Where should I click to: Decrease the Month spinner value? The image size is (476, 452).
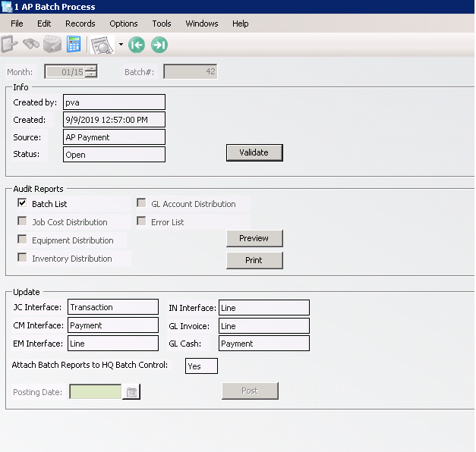pyautogui.click(x=91, y=74)
